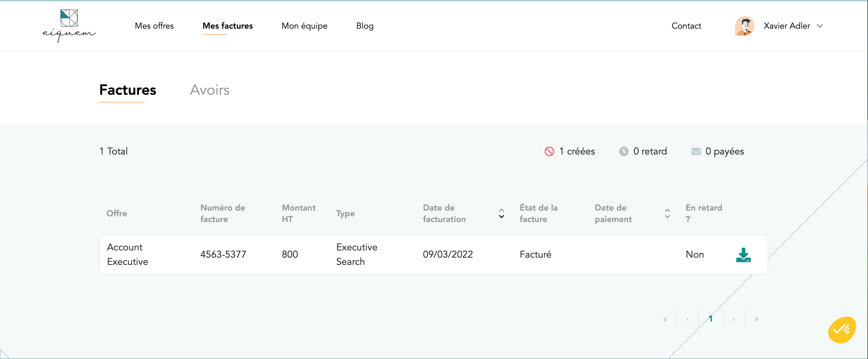Sort by Date de facturation
The width and height of the screenshot is (868, 359).
coord(502,213)
